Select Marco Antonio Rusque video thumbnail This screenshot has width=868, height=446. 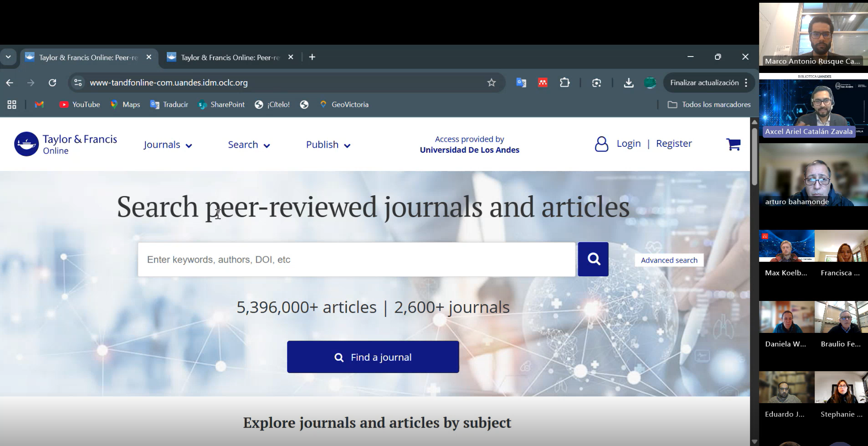[x=813, y=34]
